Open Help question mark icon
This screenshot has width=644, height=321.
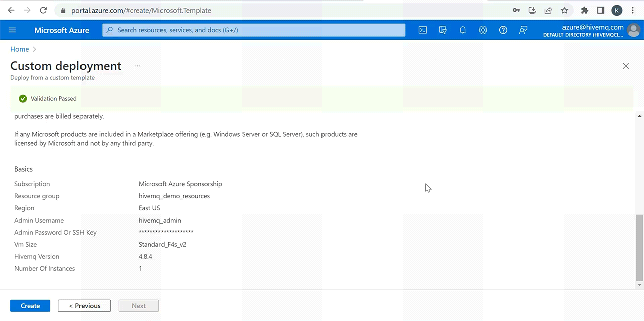pyautogui.click(x=503, y=30)
